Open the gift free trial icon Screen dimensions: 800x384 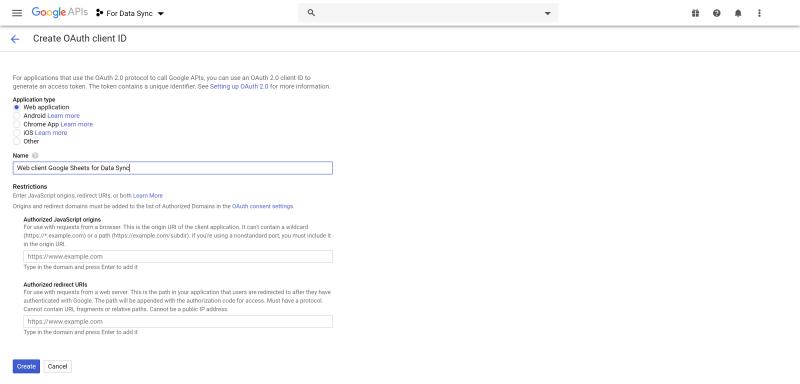[695, 13]
